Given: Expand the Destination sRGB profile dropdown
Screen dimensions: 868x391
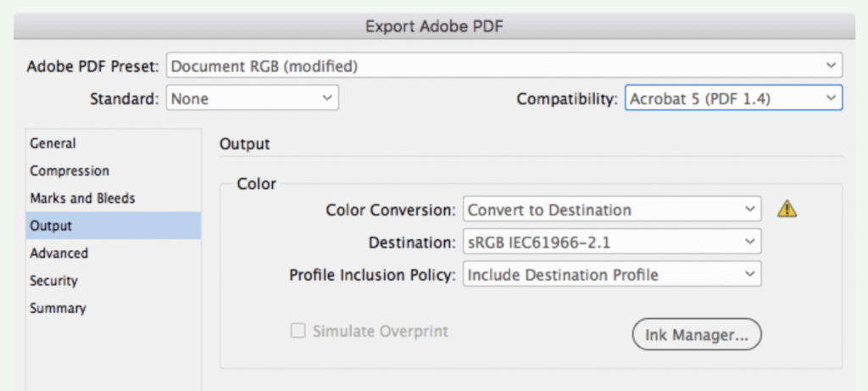Looking at the screenshot, I should coord(611,243).
